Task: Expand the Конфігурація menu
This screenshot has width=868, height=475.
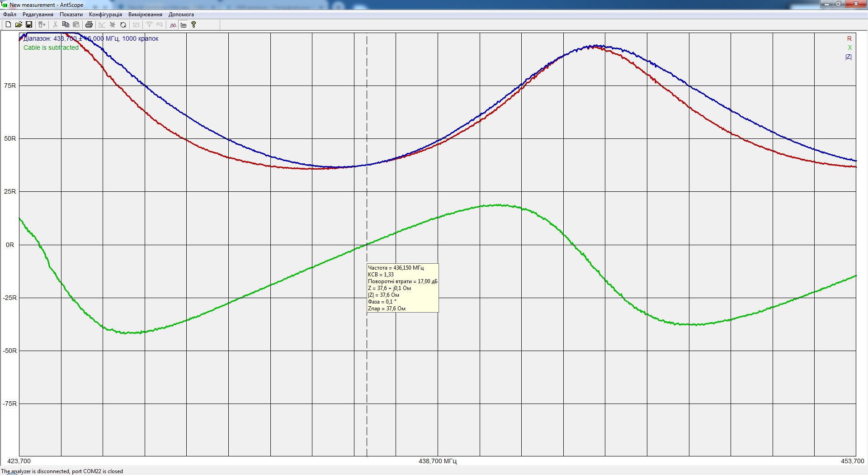Action: pyautogui.click(x=105, y=14)
